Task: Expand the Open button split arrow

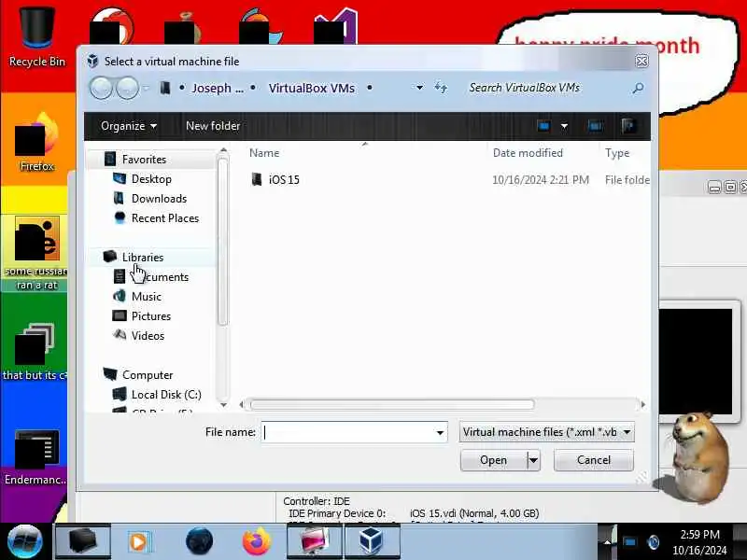Action: (x=533, y=460)
